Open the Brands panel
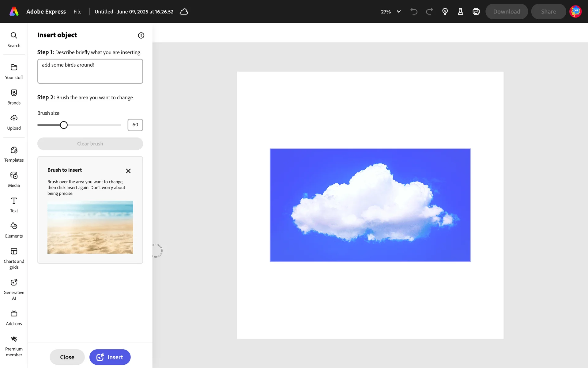Viewport: 588px width, 368px height. coord(14,97)
